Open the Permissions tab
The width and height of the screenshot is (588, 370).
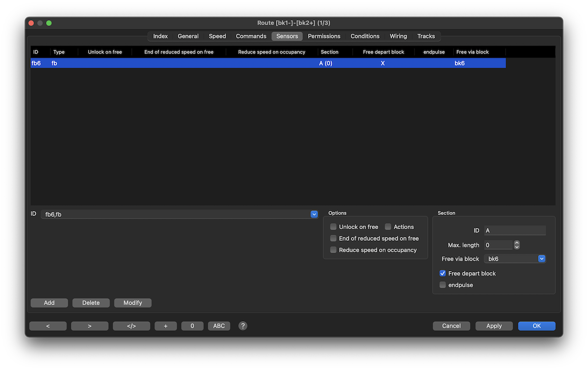[x=324, y=36]
